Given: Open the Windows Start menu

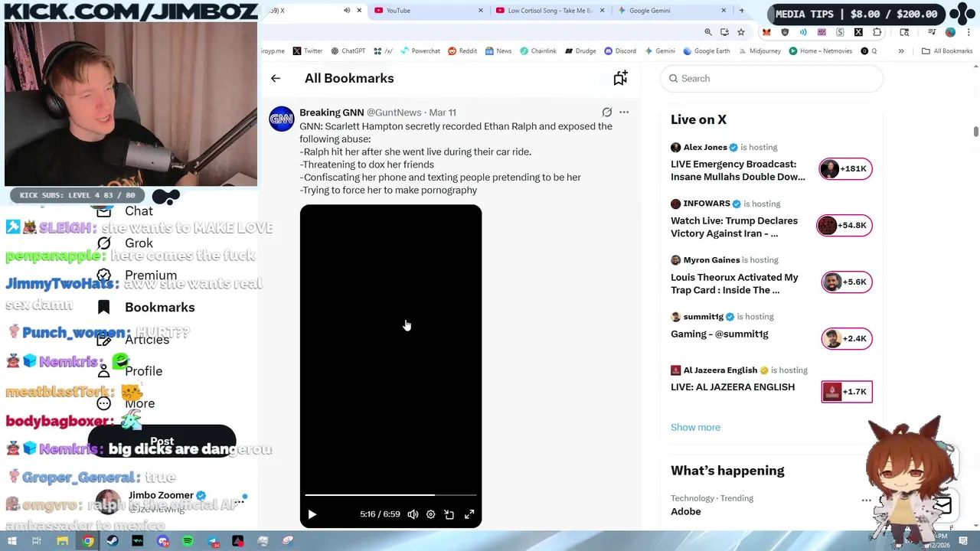Looking at the screenshot, I should [11, 541].
